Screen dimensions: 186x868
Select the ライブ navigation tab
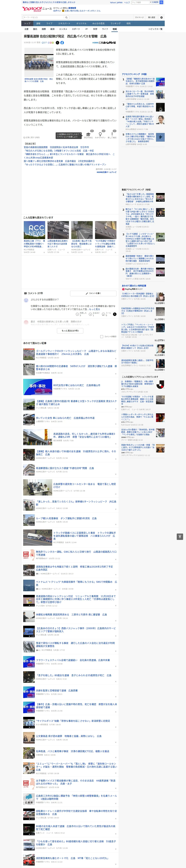49,24
